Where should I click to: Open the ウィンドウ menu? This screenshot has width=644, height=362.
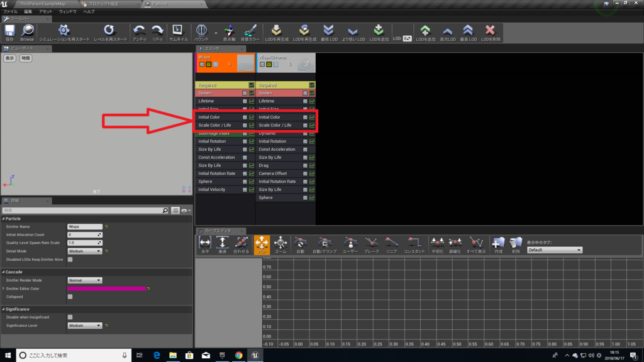68,11
